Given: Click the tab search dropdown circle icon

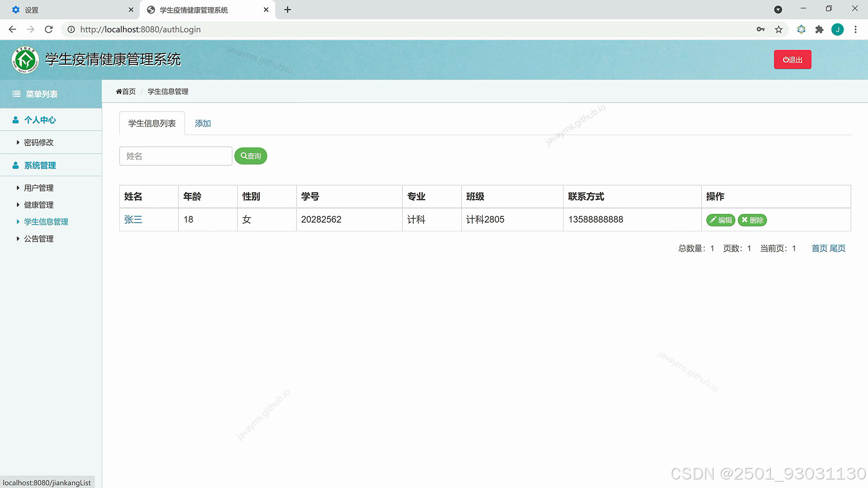Looking at the screenshot, I should pyautogui.click(x=778, y=9).
